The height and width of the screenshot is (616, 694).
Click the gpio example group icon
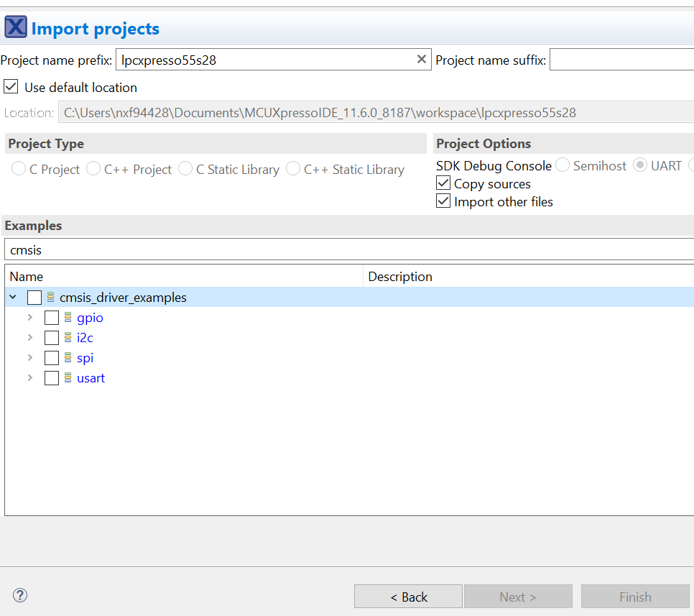pyautogui.click(x=68, y=317)
